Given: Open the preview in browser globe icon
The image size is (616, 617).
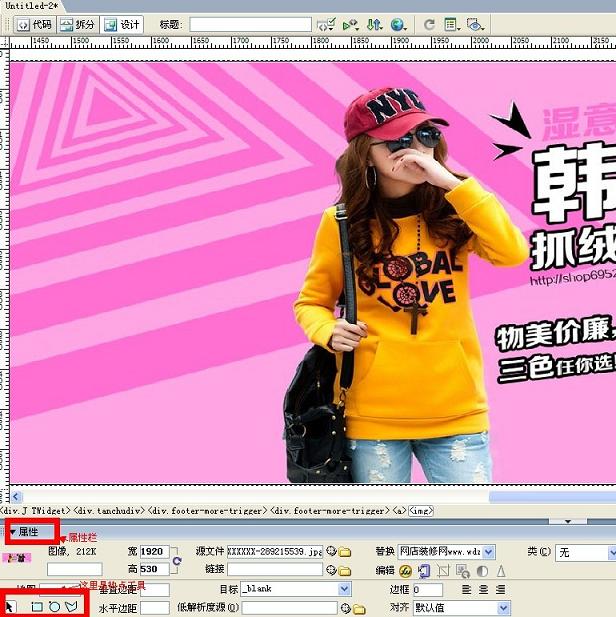Looking at the screenshot, I should click(x=398, y=24).
